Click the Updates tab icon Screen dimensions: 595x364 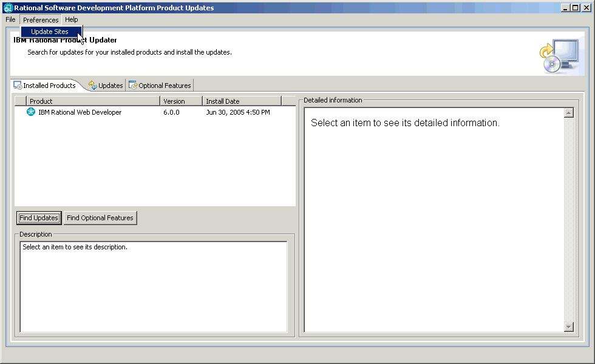[93, 86]
